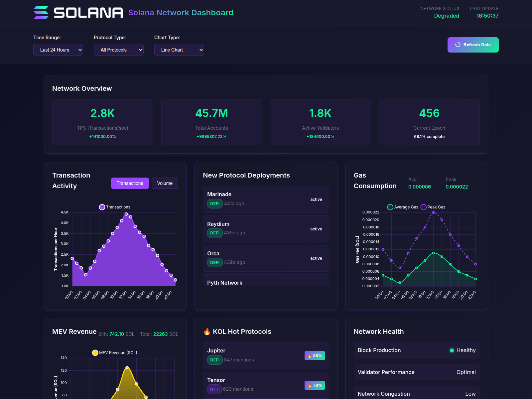The width and height of the screenshot is (532, 399).
Task: Click the Block Production health row
Action: pyautogui.click(x=417, y=350)
